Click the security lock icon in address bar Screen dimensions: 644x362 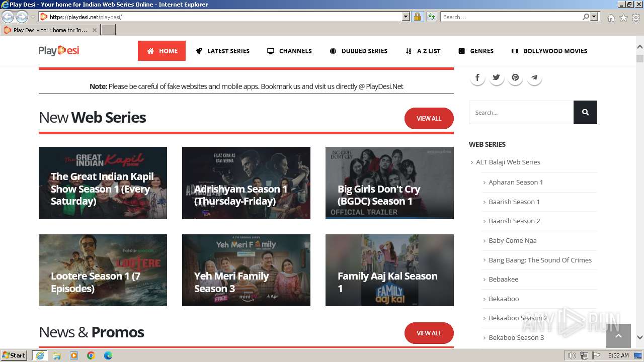[x=417, y=17]
